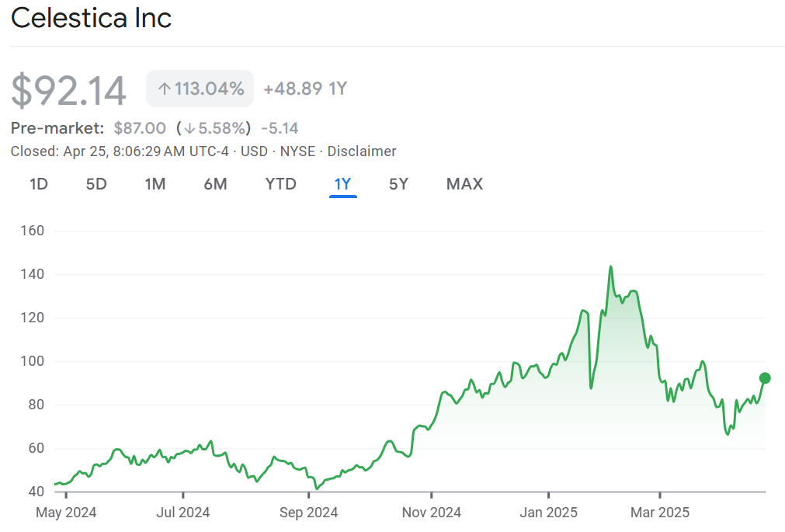
Task: Click the Celestica Inc title
Action: [92, 19]
